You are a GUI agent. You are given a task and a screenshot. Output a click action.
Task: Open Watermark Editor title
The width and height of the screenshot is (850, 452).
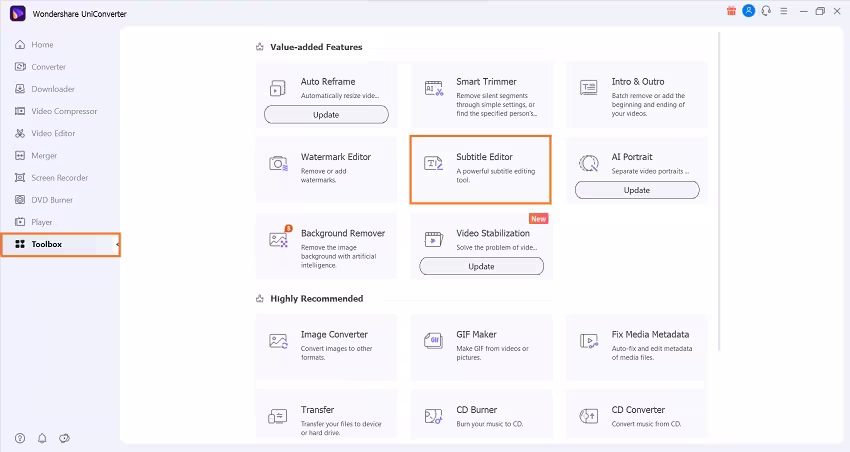[x=336, y=157]
